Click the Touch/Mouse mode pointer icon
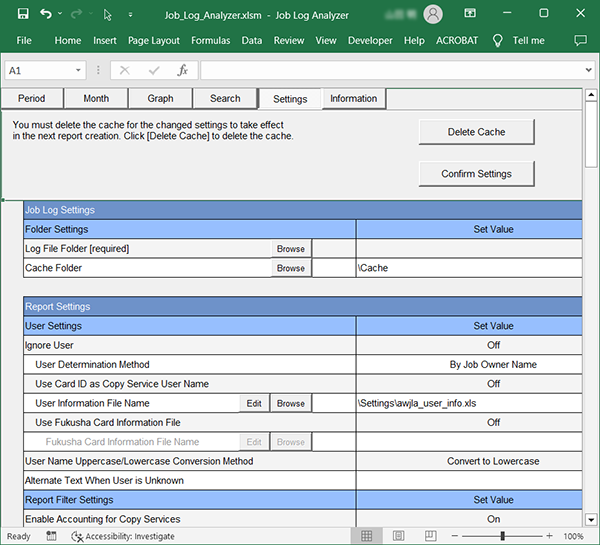The width and height of the screenshot is (600, 545). [x=108, y=15]
